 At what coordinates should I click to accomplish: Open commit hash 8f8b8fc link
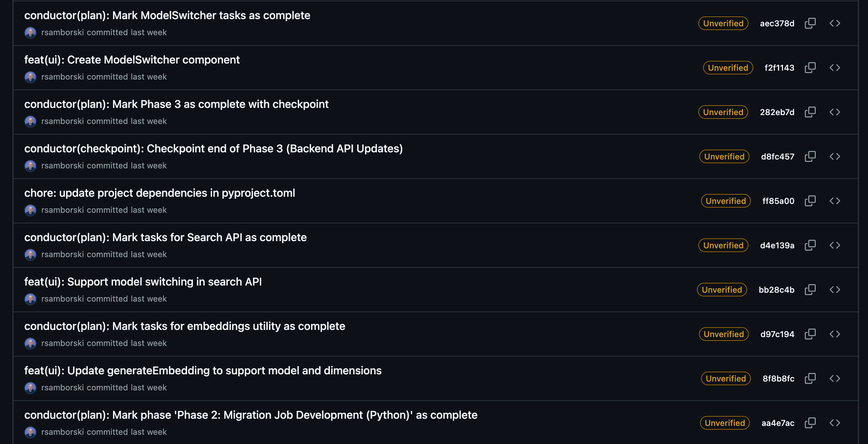coord(778,378)
